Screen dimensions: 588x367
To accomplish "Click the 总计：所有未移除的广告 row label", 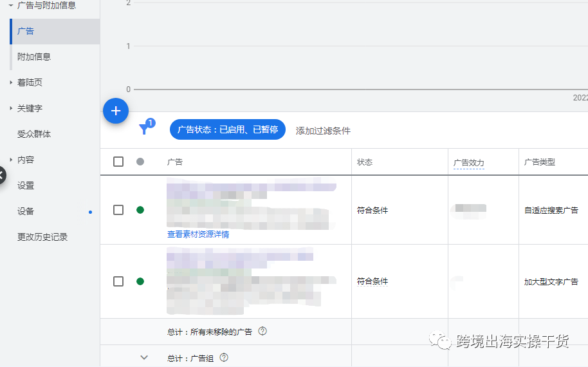I will pos(210,332).
